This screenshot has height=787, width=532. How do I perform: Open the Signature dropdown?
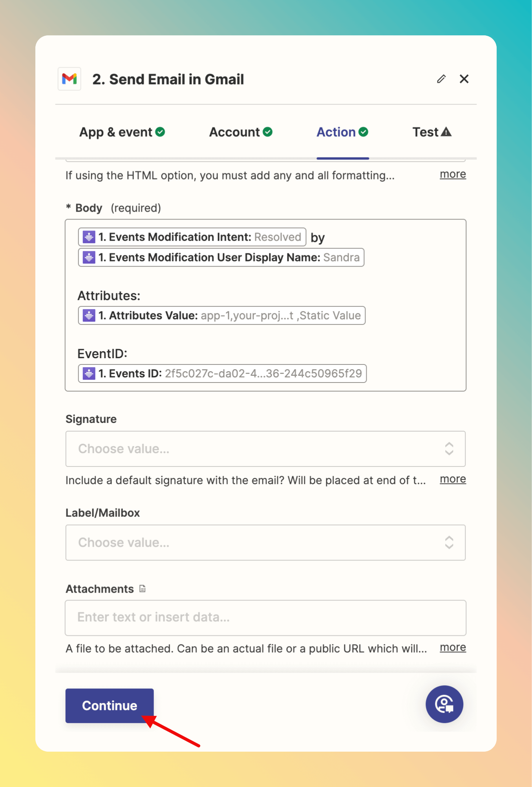coord(265,449)
